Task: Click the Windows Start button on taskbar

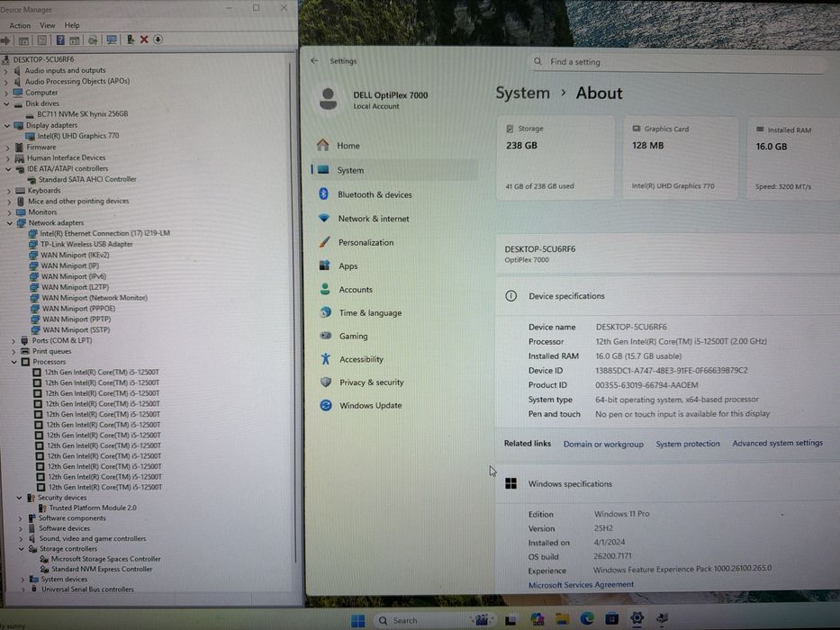Action: point(357,620)
